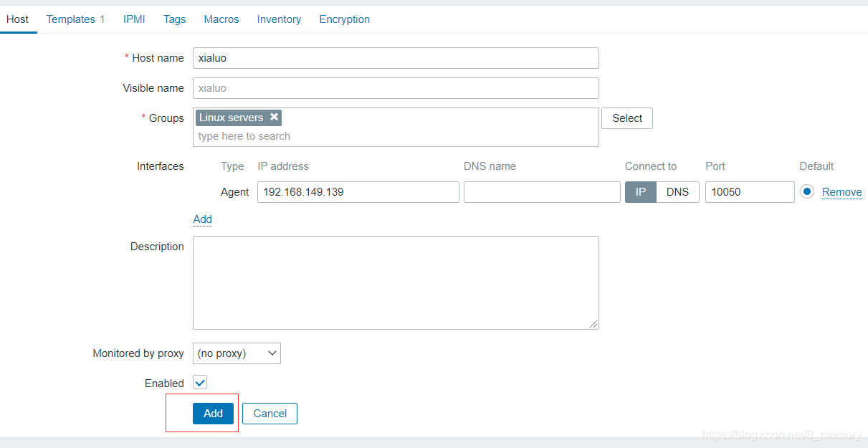Viewport: 868px width, 448px height.
Task: Click the blue Add button
Action: tap(213, 414)
